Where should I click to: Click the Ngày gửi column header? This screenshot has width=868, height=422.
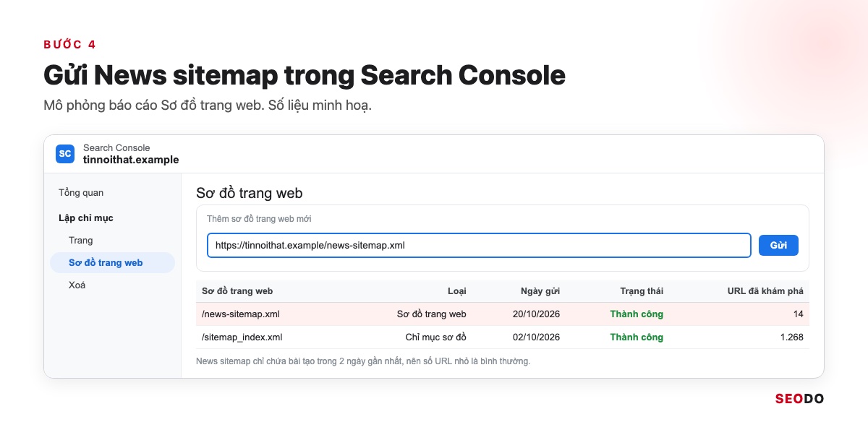coord(540,291)
